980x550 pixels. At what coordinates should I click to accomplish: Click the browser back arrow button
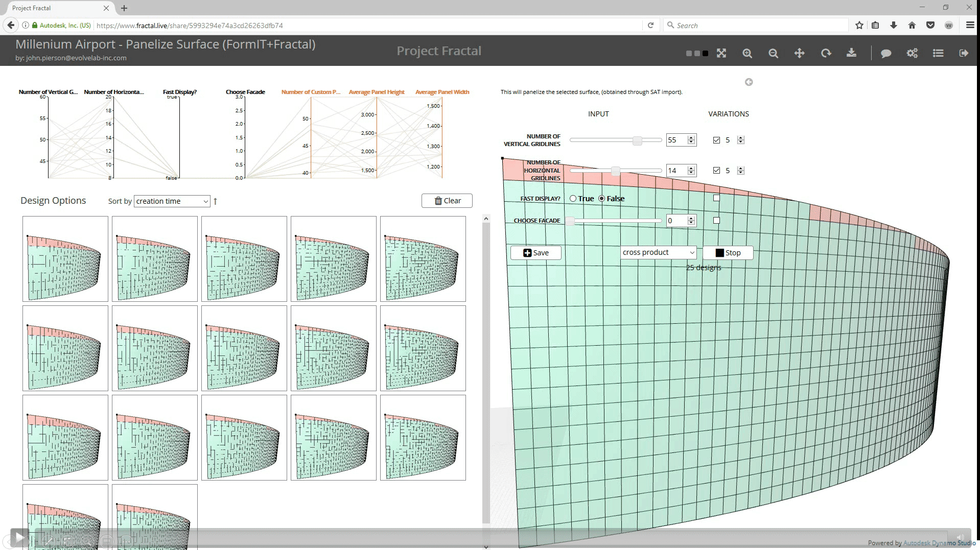point(11,25)
